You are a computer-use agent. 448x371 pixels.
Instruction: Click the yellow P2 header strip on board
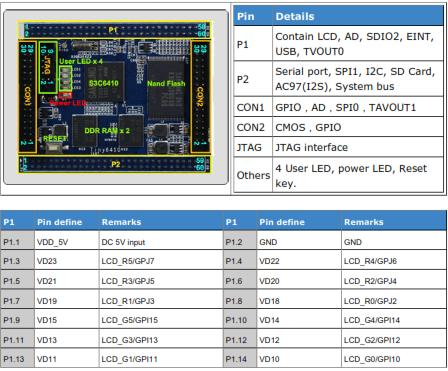point(115,164)
